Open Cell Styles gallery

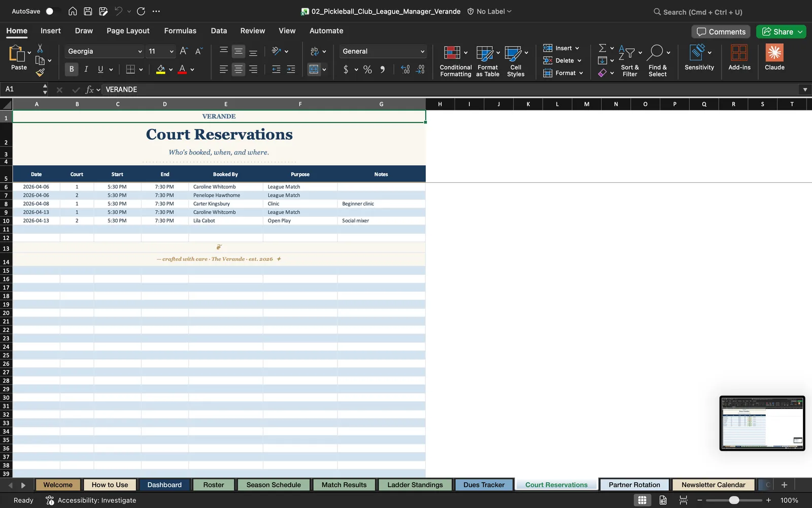(x=516, y=61)
